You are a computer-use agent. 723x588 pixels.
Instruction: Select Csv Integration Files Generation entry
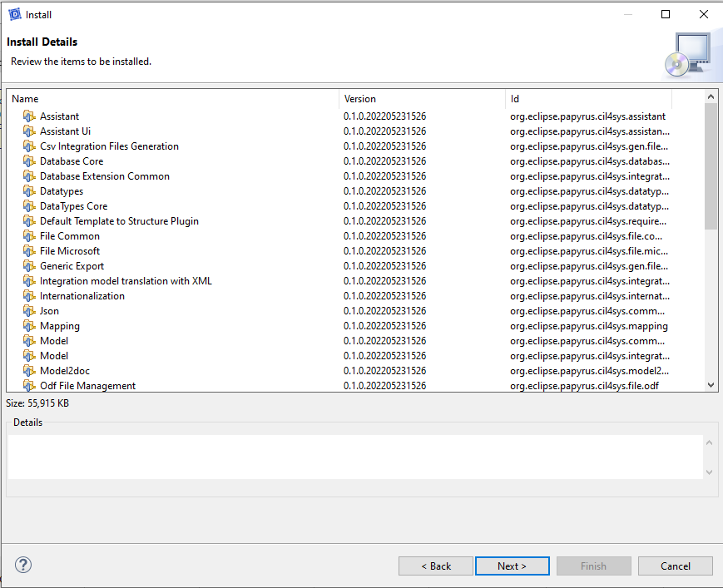pyautogui.click(x=109, y=146)
